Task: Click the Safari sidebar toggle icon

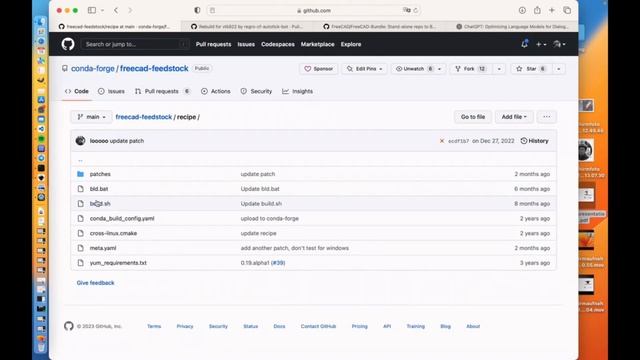Action: pyautogui.click(x=92, y=10)
